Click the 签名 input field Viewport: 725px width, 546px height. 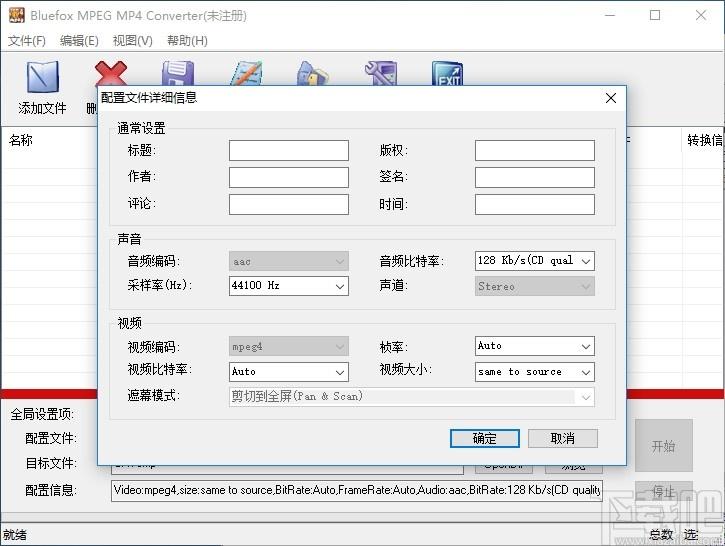click(x=535, y=178)
